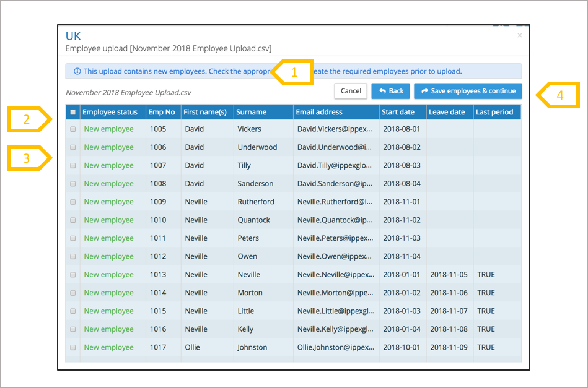Click New employee link for Emp 1007
This screenshot has height=388, width=588.
point(108,165)
